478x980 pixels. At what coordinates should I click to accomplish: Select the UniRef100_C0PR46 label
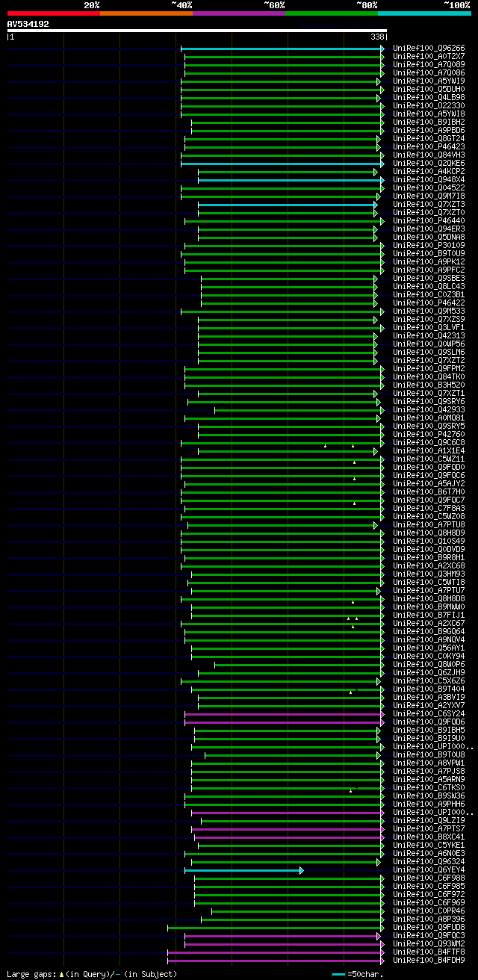429,911
